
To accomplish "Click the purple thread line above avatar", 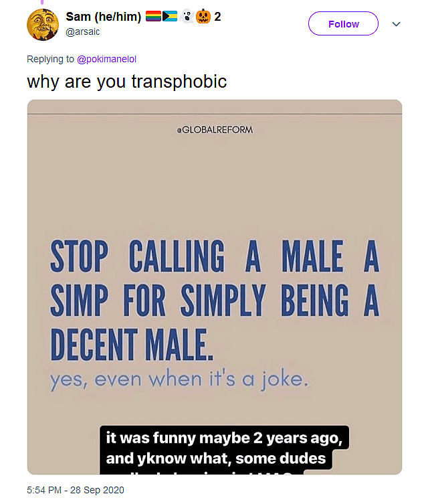I will tap(43, 2).
